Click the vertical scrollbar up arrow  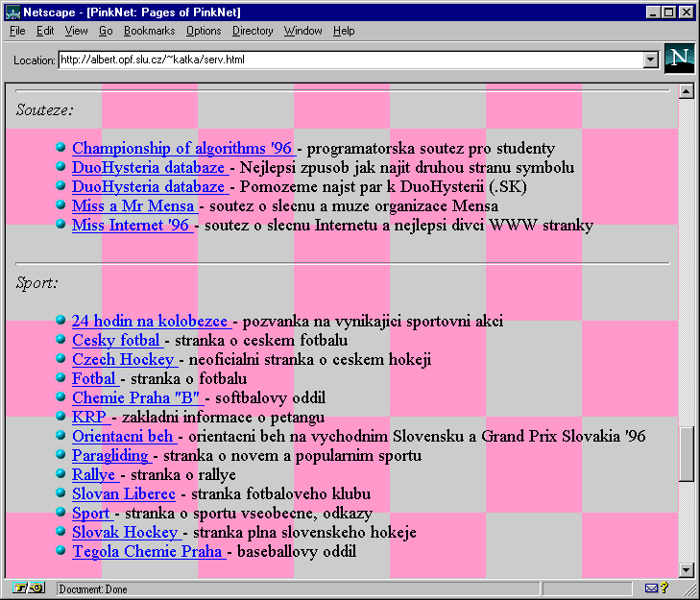[686, 91]
